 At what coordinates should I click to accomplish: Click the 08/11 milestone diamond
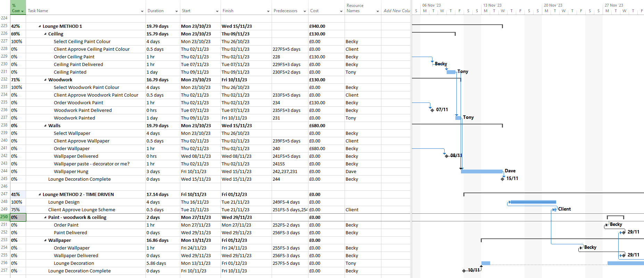tap(446, 156)
